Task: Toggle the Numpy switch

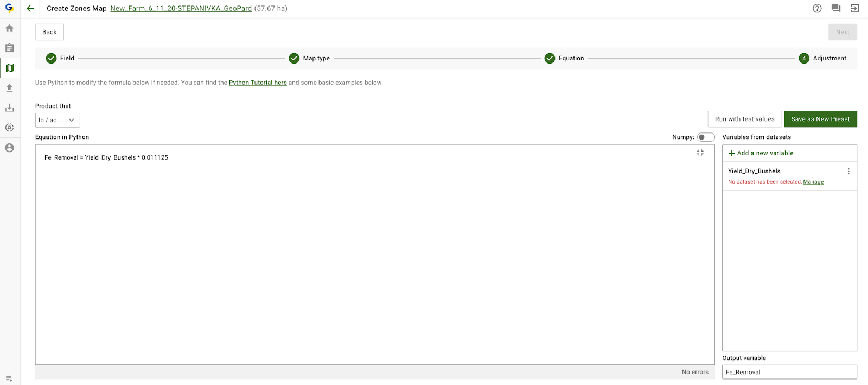Action: [x=705, y=137]
